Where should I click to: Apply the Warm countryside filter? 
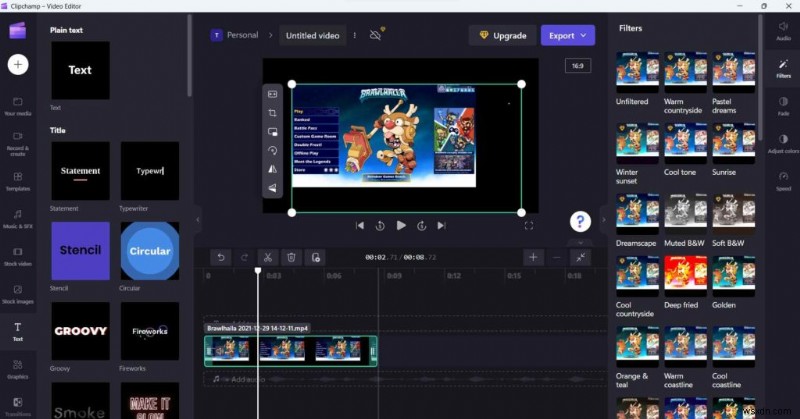pyautogui.click(x=685, y=72)
